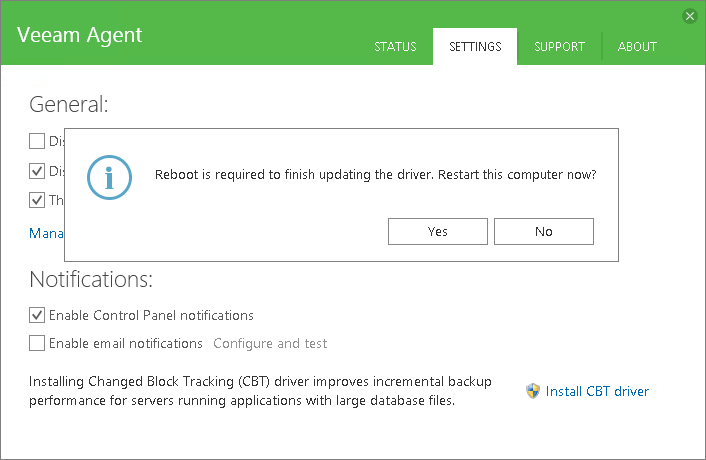Click No to postpone restart

tap(543, 231)
